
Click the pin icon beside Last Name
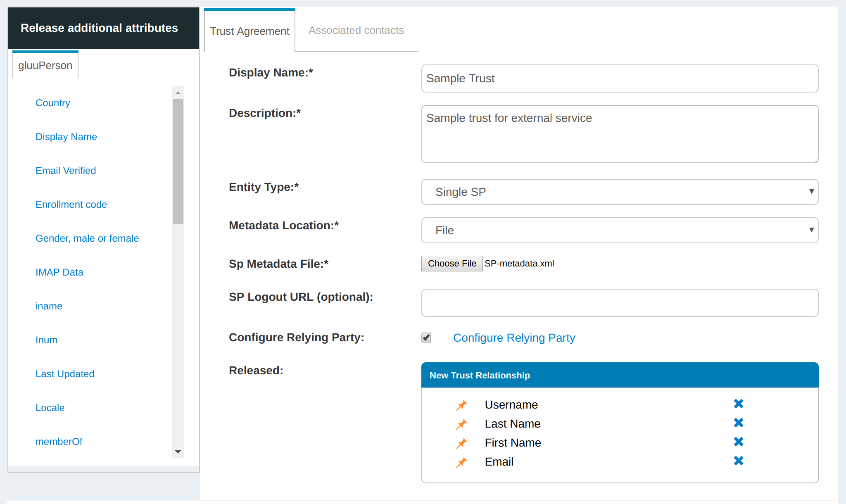click(x=461, y=424)
